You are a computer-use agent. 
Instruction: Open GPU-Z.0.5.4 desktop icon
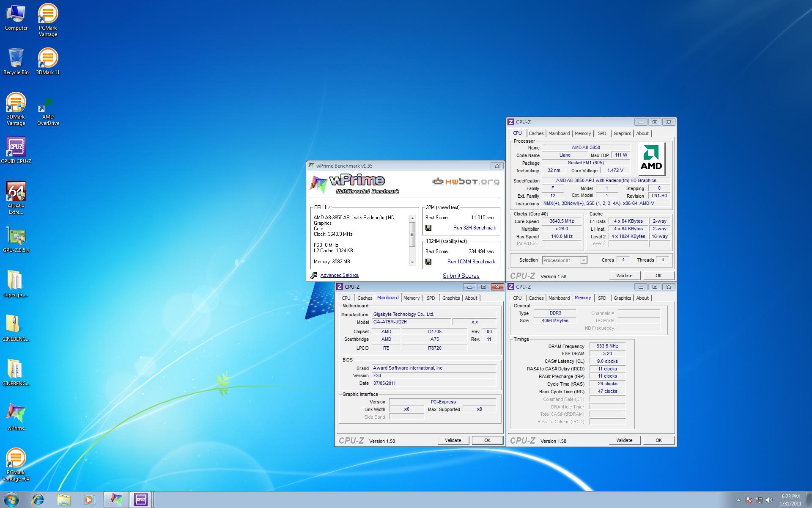(x=16, y=239)
